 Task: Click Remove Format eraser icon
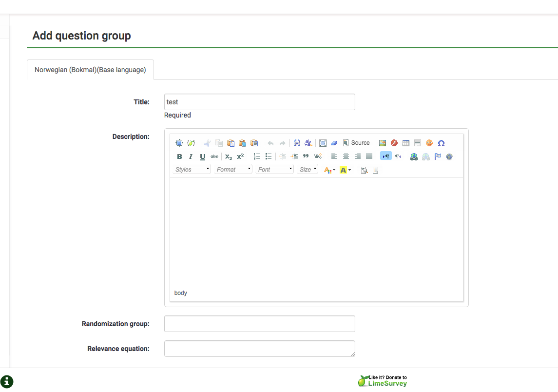click(334, 143)
